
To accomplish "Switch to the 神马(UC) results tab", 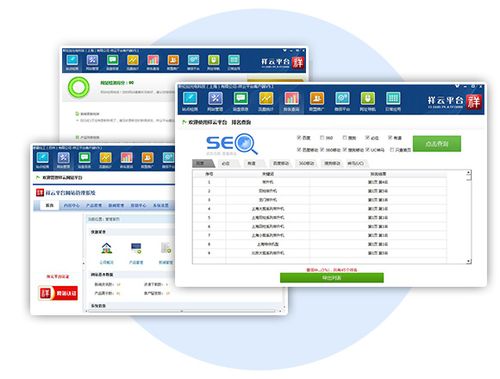I will [357, 163].
